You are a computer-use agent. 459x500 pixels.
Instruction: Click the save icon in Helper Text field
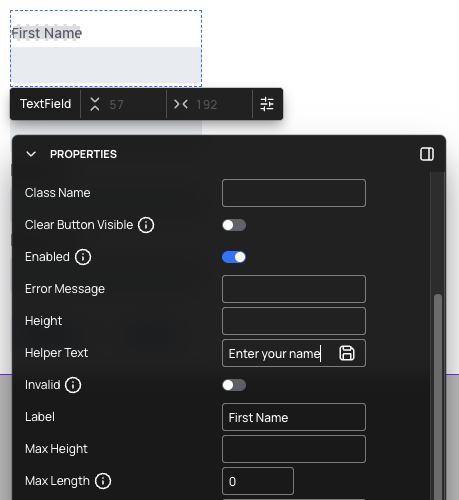point(347,353)
